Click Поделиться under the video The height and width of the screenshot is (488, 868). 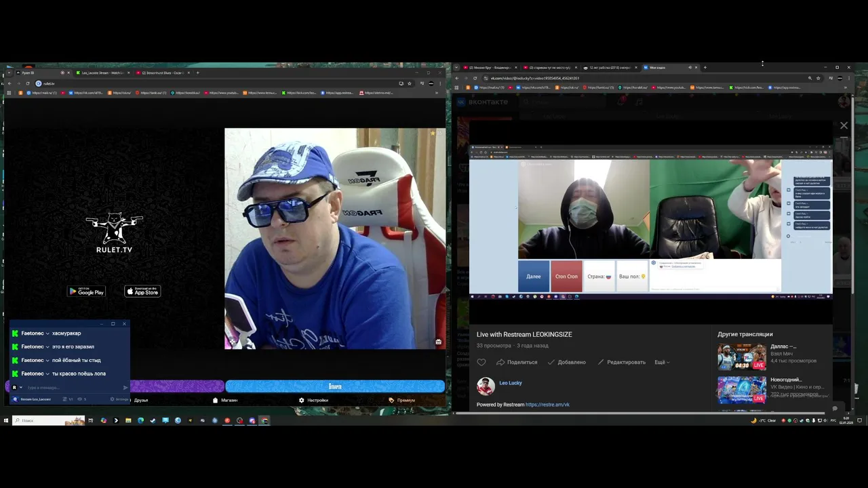pyautogui.click(x=517, y=362)
